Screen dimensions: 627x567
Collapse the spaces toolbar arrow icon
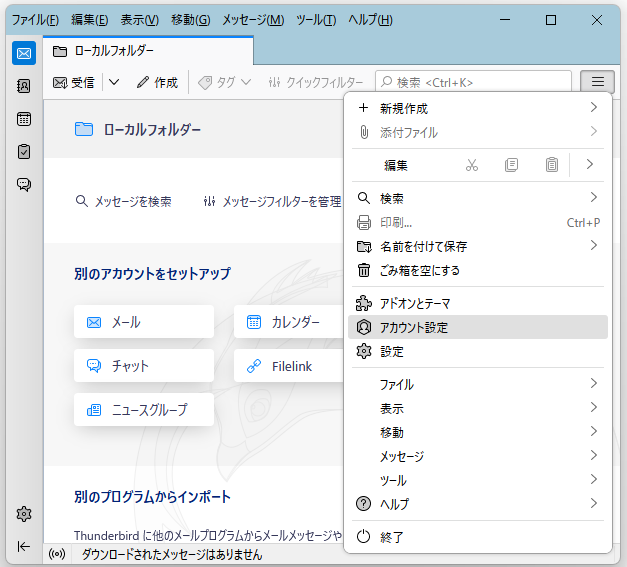coord(24,546)
